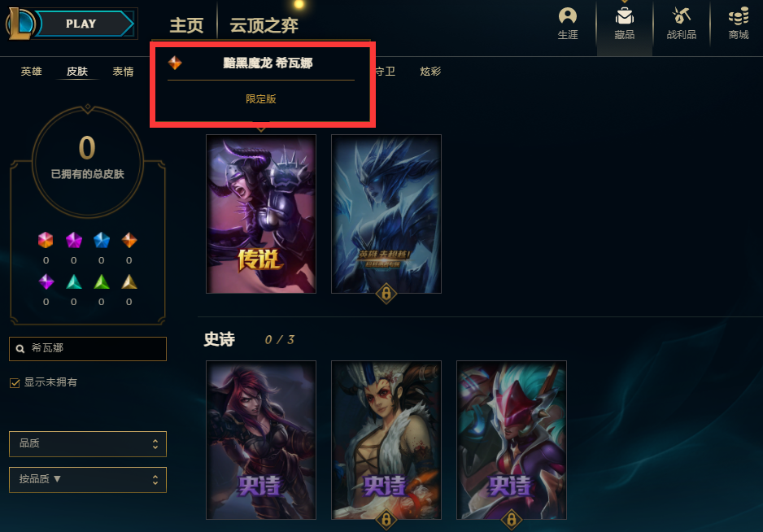The width and height of the screenshot is (763, 532).
Task: Open 云顶之弈 from the top navigation
Action: tap(264, 25)
